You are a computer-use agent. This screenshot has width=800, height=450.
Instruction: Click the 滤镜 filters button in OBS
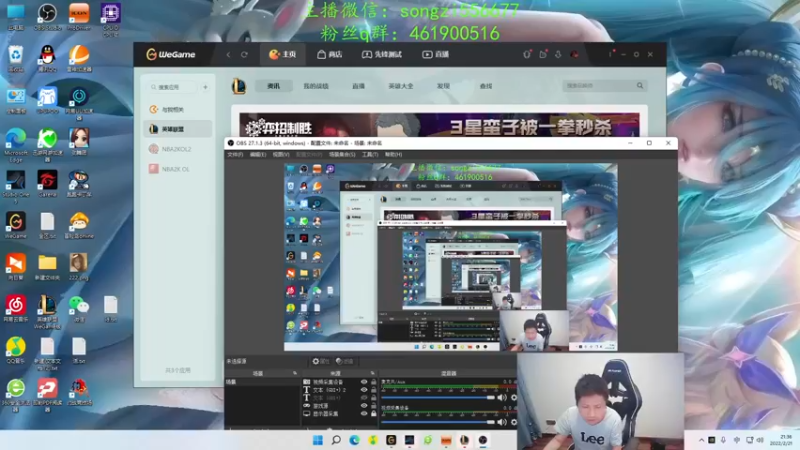tap(345, 361)
